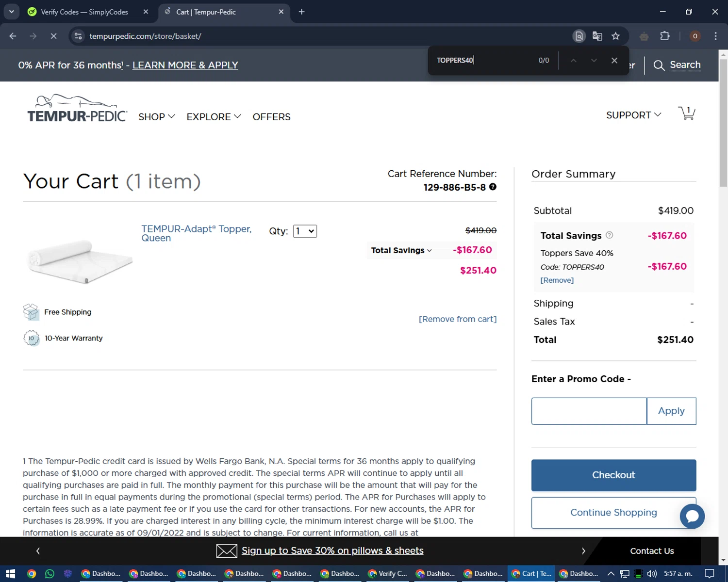
Task: Open the shopping cart icon in header
Action: coord(686,113)
